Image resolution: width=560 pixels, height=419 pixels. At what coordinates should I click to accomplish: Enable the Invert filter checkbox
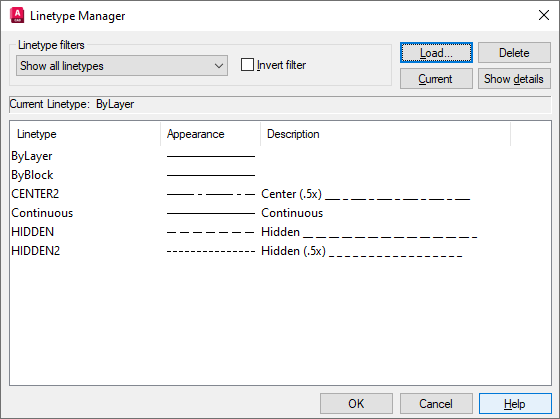247,65
